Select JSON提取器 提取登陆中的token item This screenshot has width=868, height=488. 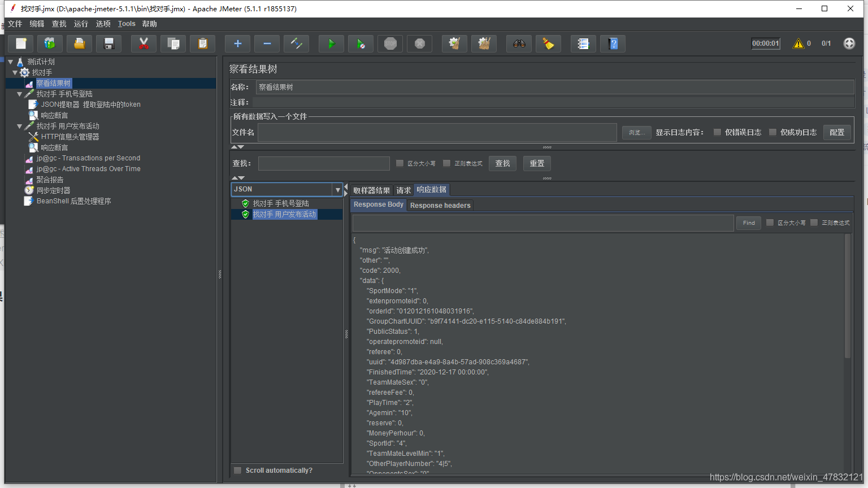click(90, 104)
